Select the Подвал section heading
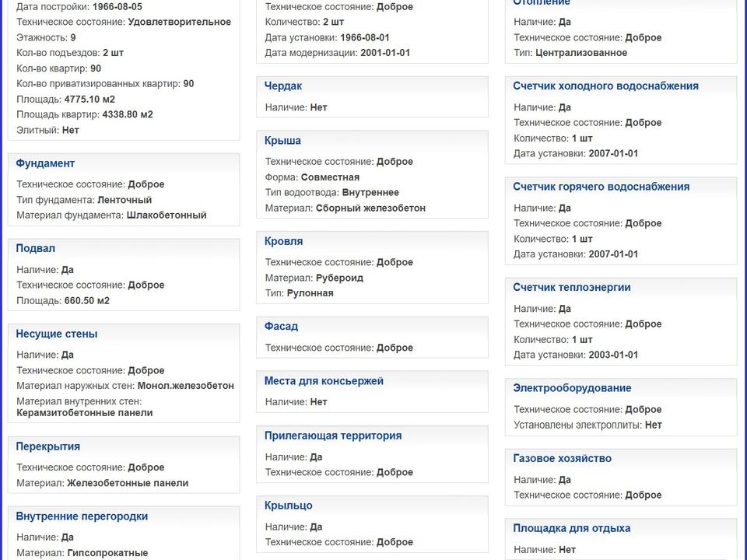This screenshot has height=560, width=747. (36, 249)
